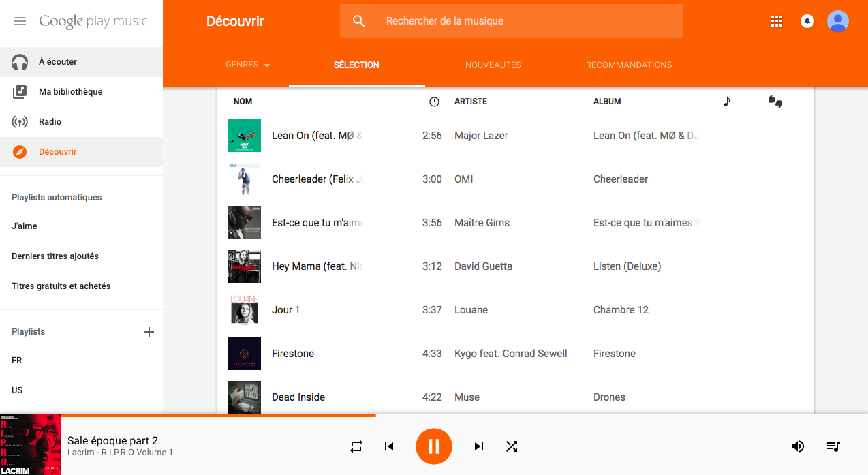Pause the current song
868x475 pixels.
pos(434,446)
